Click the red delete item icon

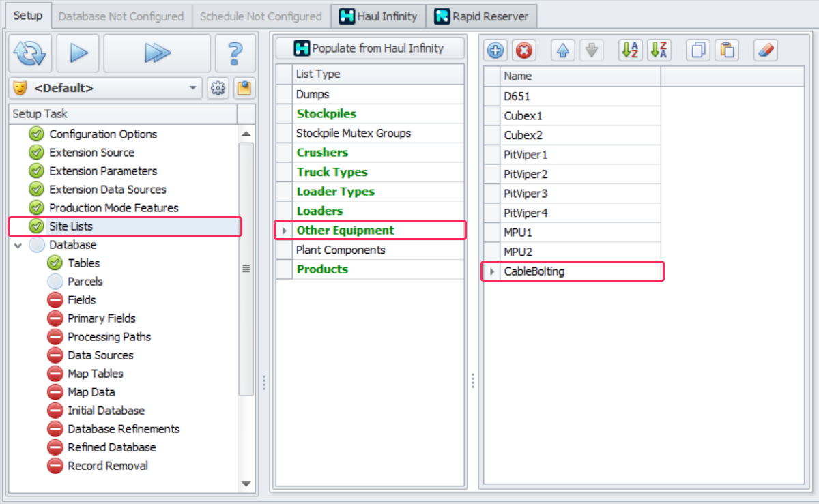tap(524, 50)
